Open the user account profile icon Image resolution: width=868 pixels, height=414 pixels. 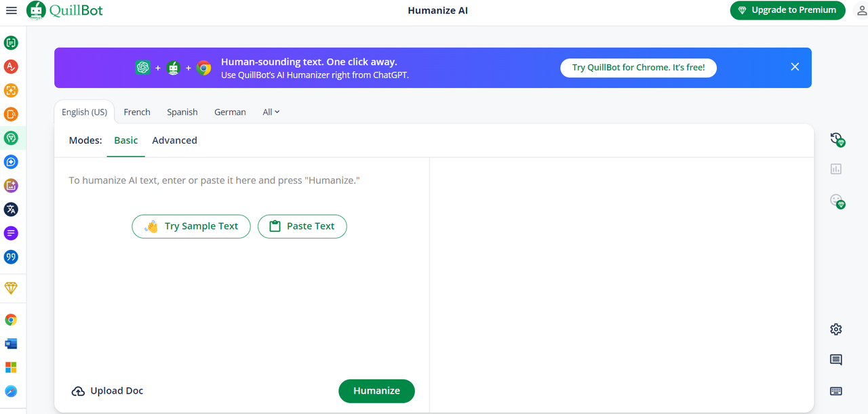[862, 11]
